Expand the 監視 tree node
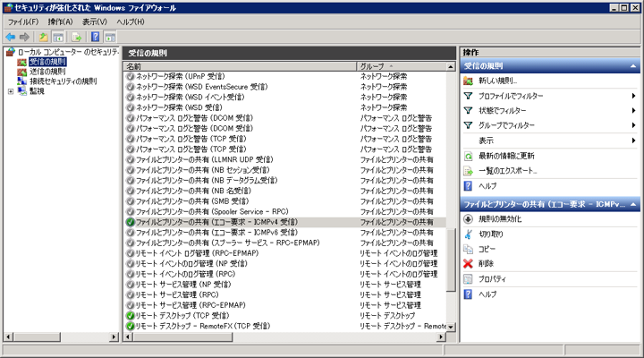 click(x=11, y=91)
